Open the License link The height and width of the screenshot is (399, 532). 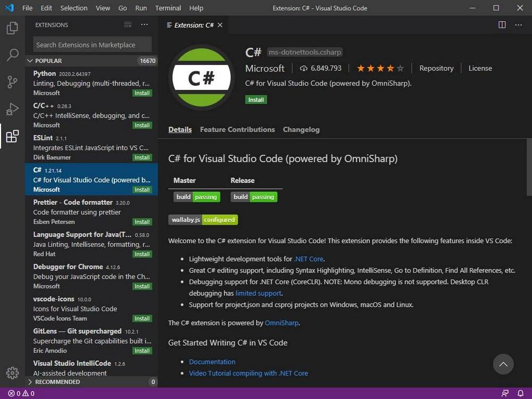click(x=480, y=68)
